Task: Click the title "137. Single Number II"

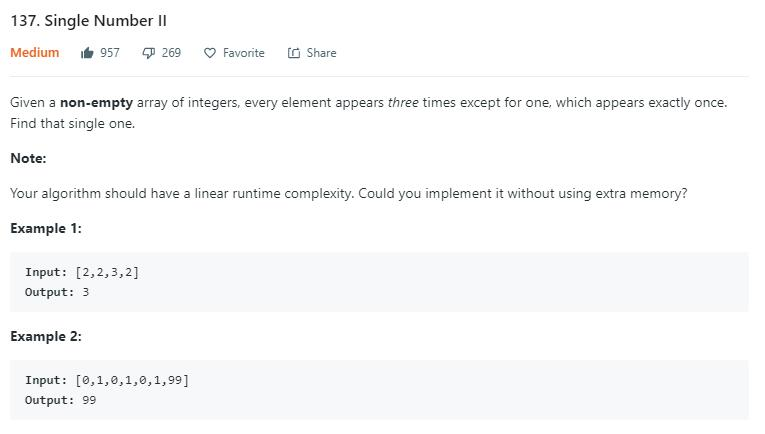Action: (88, 21)
